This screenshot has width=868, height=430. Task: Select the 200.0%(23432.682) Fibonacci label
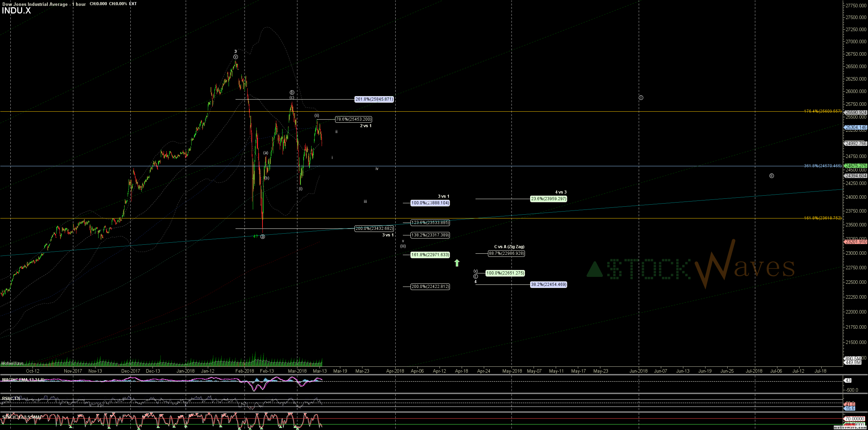pos(374,228)
